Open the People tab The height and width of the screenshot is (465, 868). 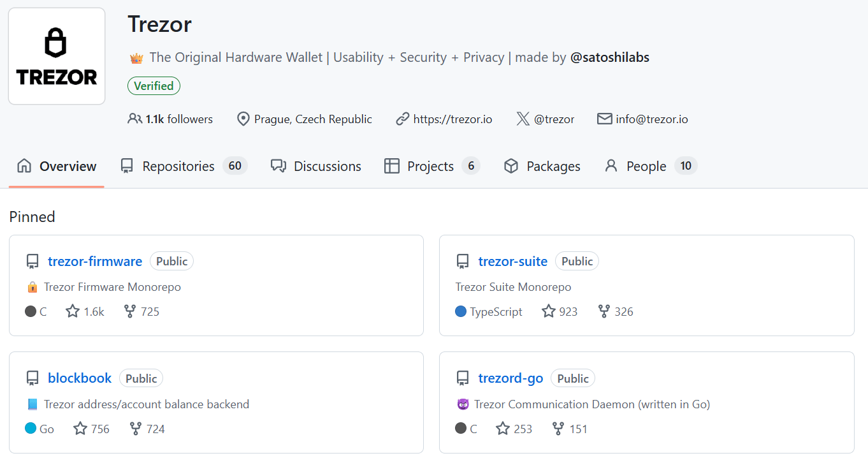(646, 166)
